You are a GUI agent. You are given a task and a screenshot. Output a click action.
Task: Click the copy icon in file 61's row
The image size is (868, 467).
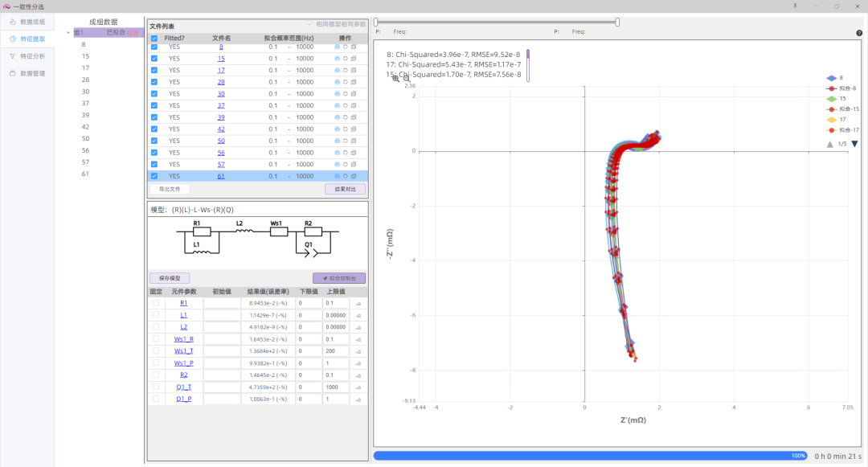(x=353, y=176)
